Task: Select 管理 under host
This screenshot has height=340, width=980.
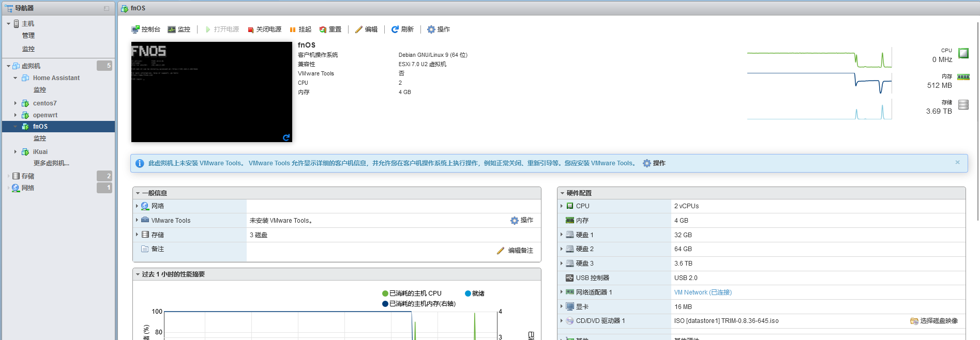Action: coord(28,36)
